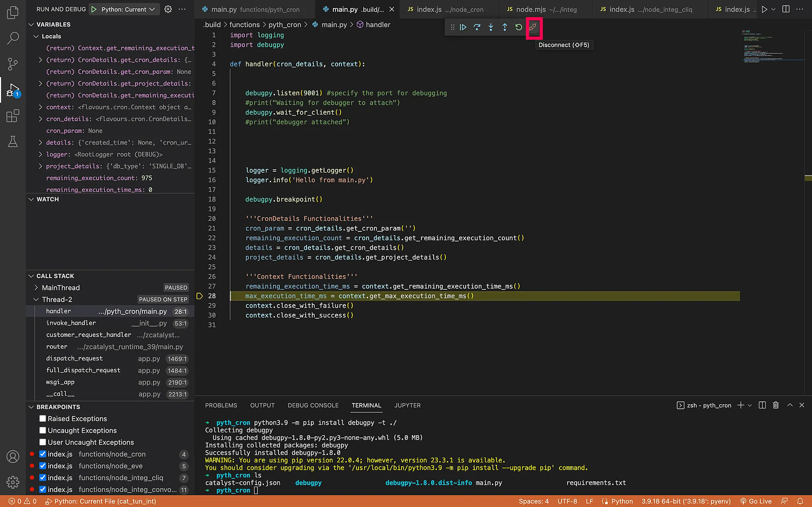Open the Run and Debug view icon
812x507 pixels.
pyautogui.click(x=13, y=90)
